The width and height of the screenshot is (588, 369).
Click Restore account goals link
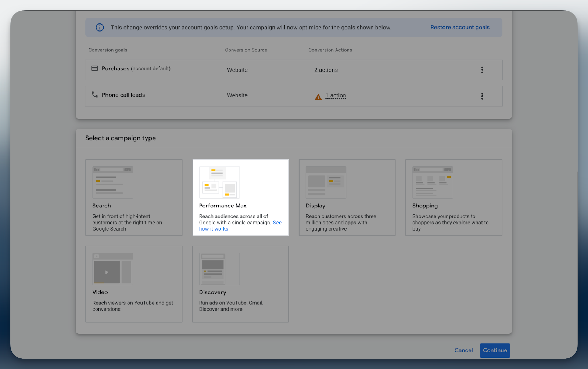point(460,27)
